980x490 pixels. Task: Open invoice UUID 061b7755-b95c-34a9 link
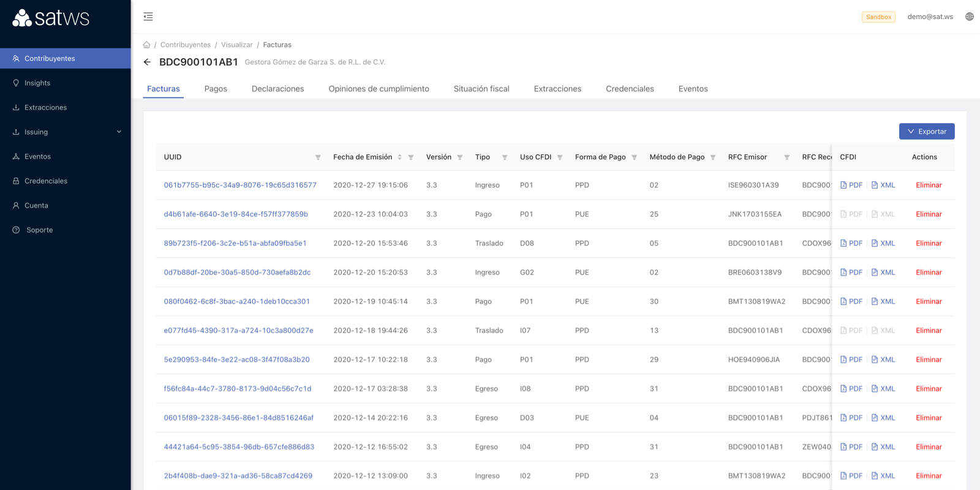[x=240, y=185]
